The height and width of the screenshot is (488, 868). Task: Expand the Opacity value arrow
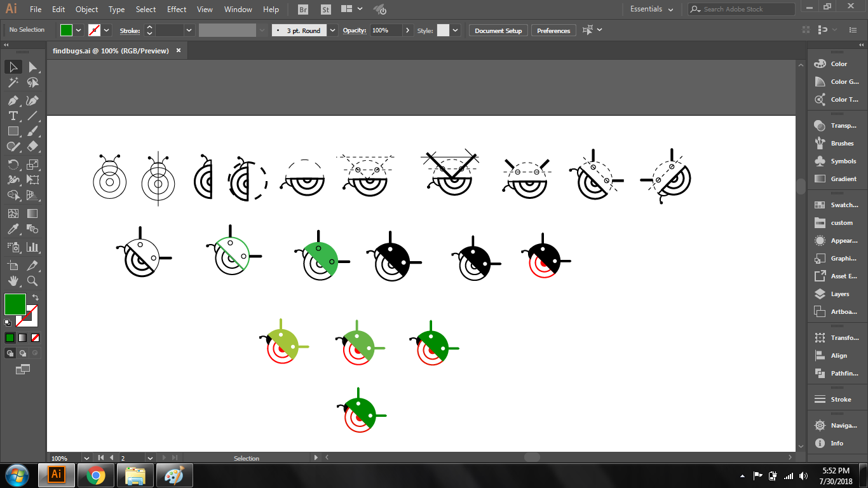click(408, 30)
